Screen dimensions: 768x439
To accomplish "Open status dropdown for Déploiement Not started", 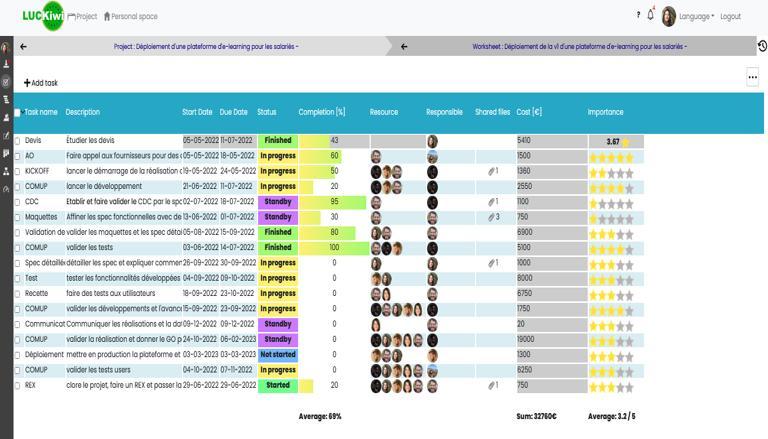I will [278, 354].
